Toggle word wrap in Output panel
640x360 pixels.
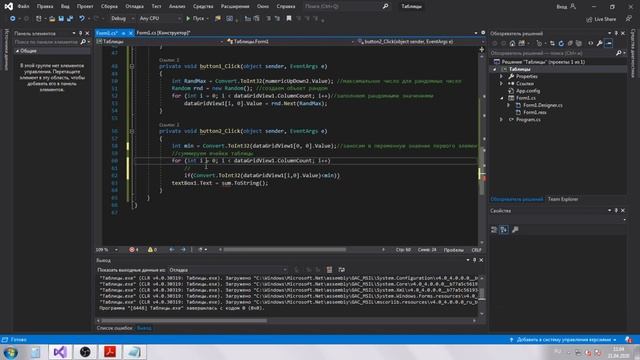pyautogui.click(x=342, y=269)
